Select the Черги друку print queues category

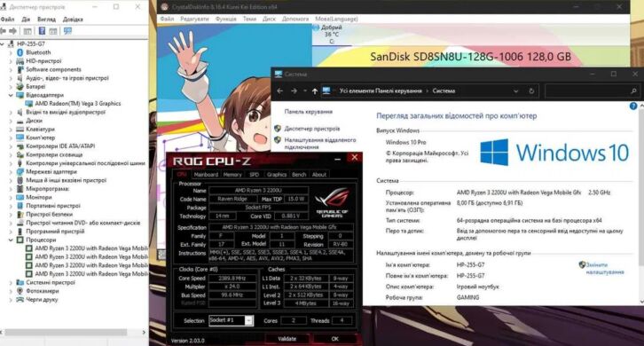42,300
